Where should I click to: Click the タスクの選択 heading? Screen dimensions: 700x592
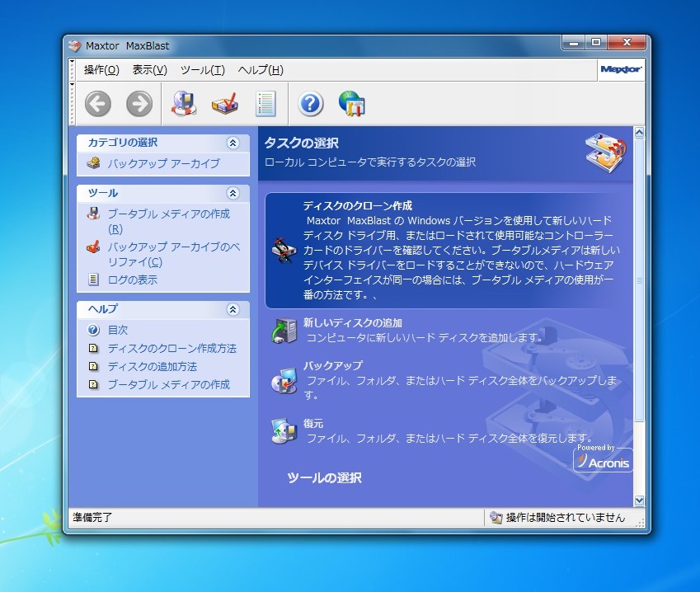(x=302, y=143)
